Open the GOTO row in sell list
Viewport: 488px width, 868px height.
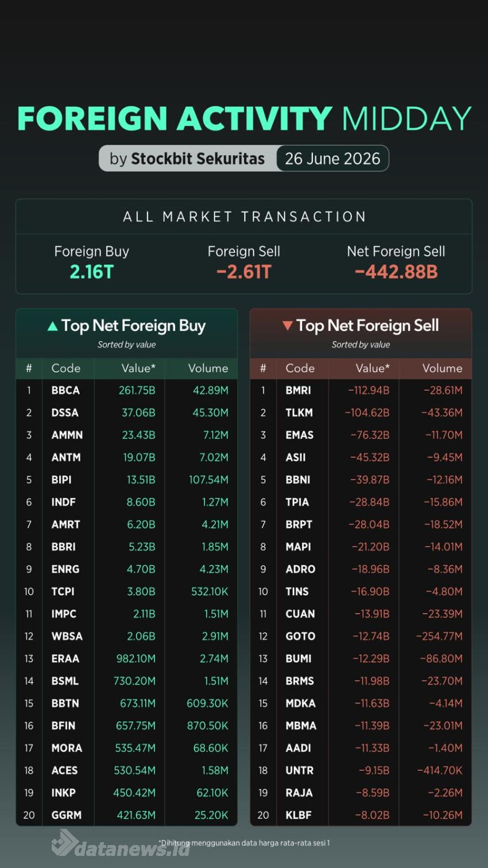361,636
